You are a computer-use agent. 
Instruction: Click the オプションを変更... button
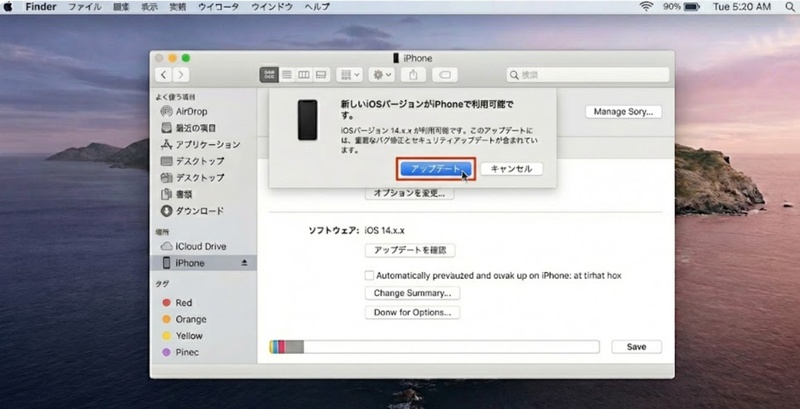point(409,193)
